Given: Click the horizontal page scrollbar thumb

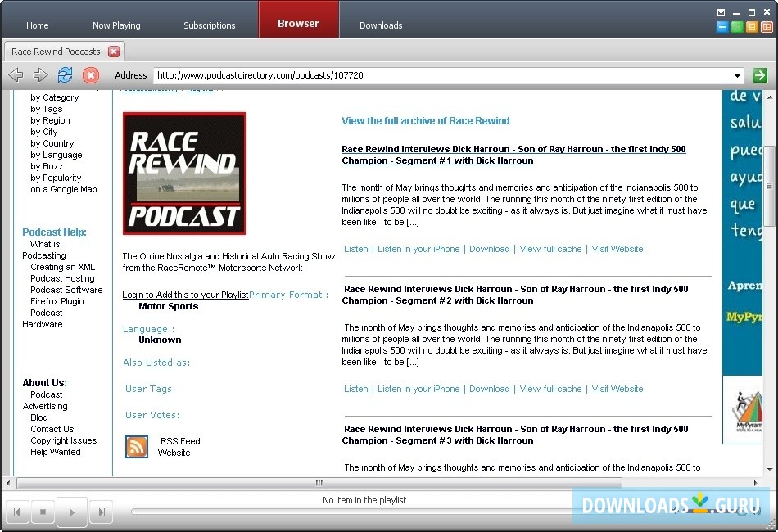Looking at the screenshot, I should [319, 483].
